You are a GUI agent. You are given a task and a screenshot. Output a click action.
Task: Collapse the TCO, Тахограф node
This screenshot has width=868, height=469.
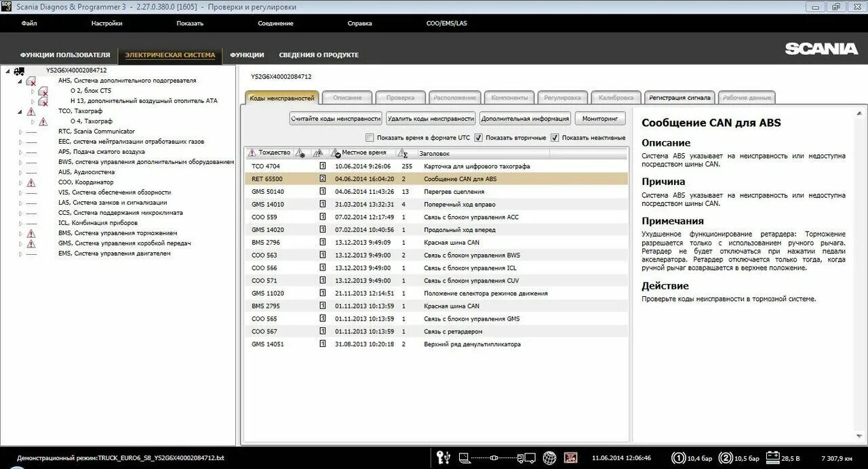click(x=20, y=111)
